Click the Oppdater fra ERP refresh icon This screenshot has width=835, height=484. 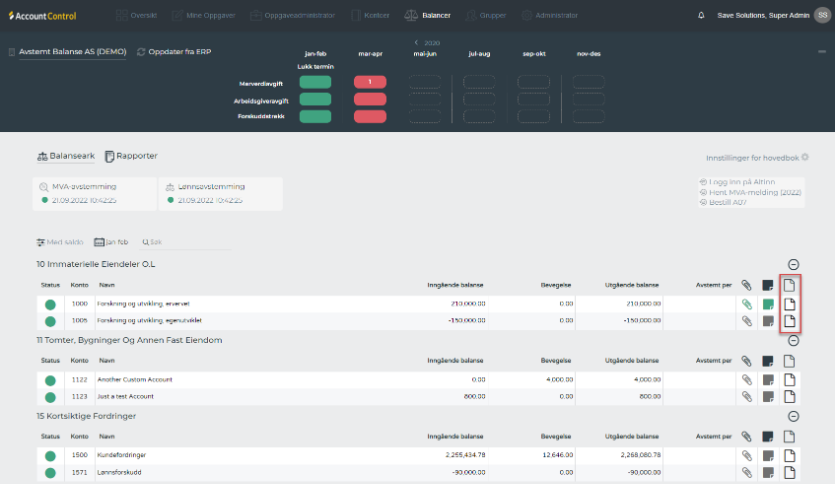141,52
